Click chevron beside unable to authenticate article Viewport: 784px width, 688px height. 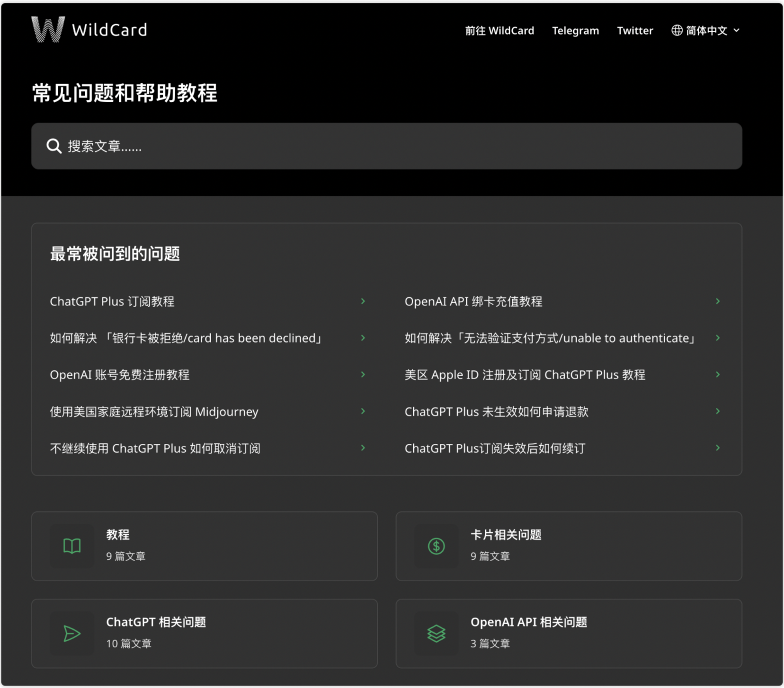[x=718, y=338]
